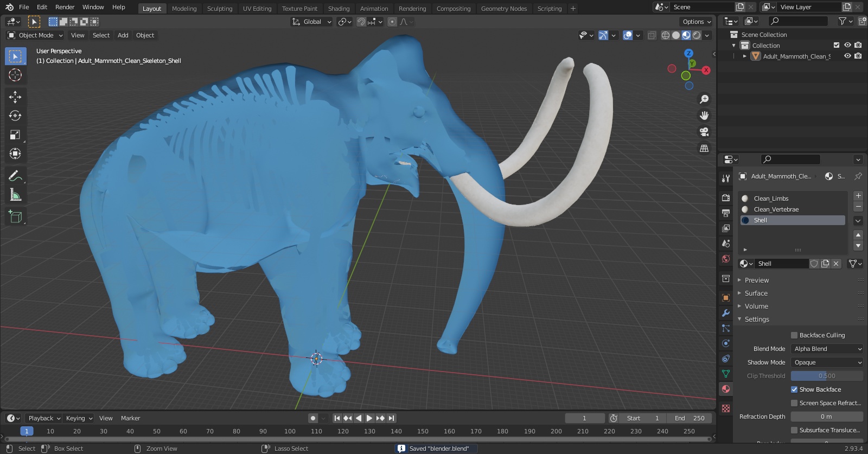Open the Texture properties tab
The width and height of the screenshot is (868, 454).
click(x=726, y=408)
